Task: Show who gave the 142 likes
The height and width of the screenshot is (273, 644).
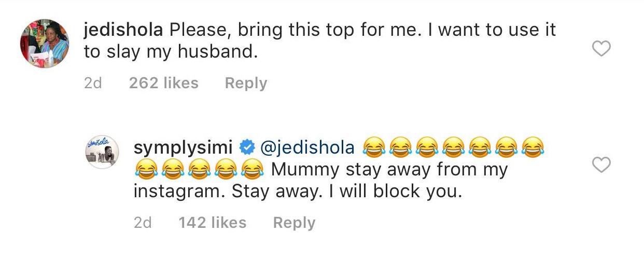Action: (x=212, y=223)
